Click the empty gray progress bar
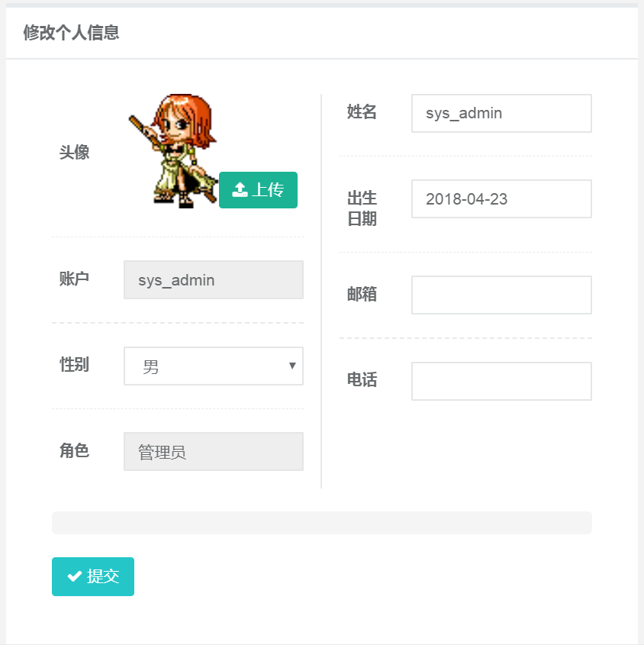644x645 pixels. (321, 523)
